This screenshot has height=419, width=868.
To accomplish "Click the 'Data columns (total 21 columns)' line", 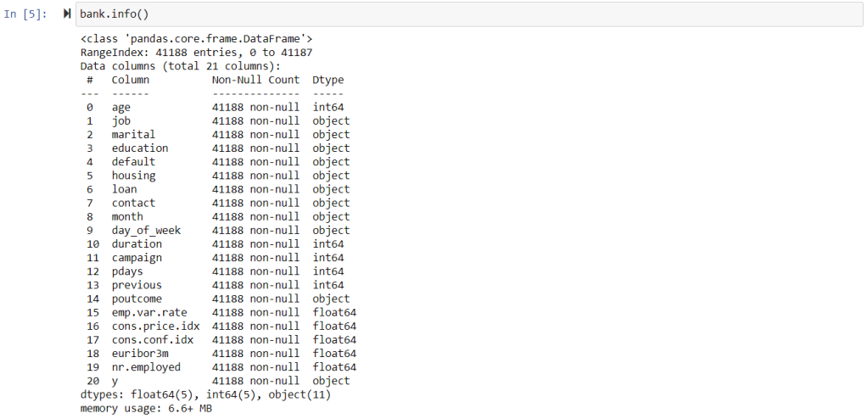I will [x=180, y=66].
